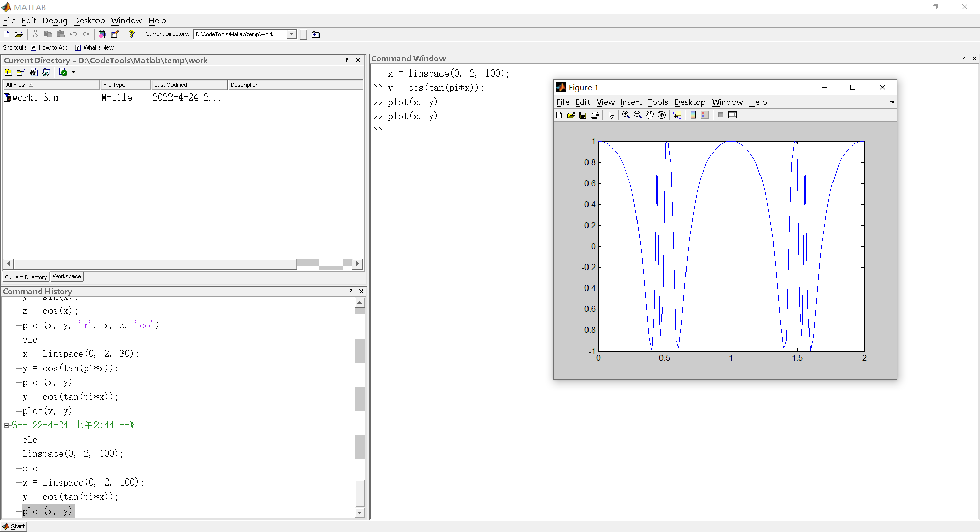This screenshot has width=980, height=532.
Task: Click the directory reports checkmark icon
Action: 63,72
